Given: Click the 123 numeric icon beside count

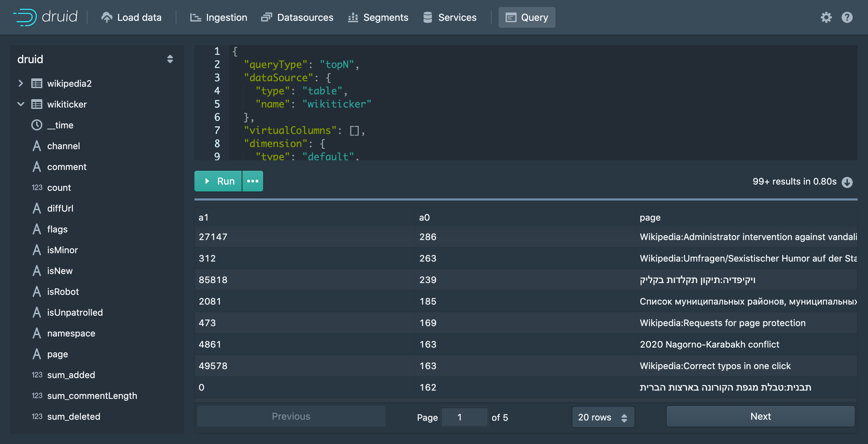Looking at the screenshot, I should point(37,188).
